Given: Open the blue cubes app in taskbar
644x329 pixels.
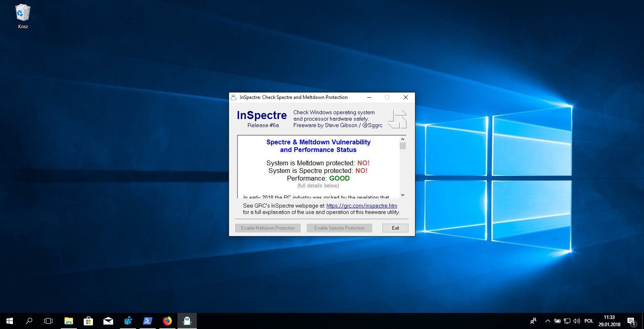Looking at the screenshot, I should point(128,321).
